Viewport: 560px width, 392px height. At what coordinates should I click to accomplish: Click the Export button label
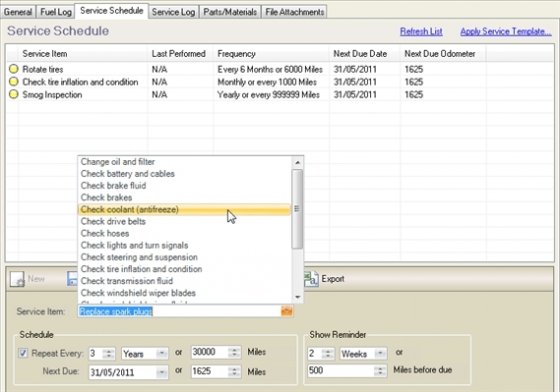click(333, 279)
